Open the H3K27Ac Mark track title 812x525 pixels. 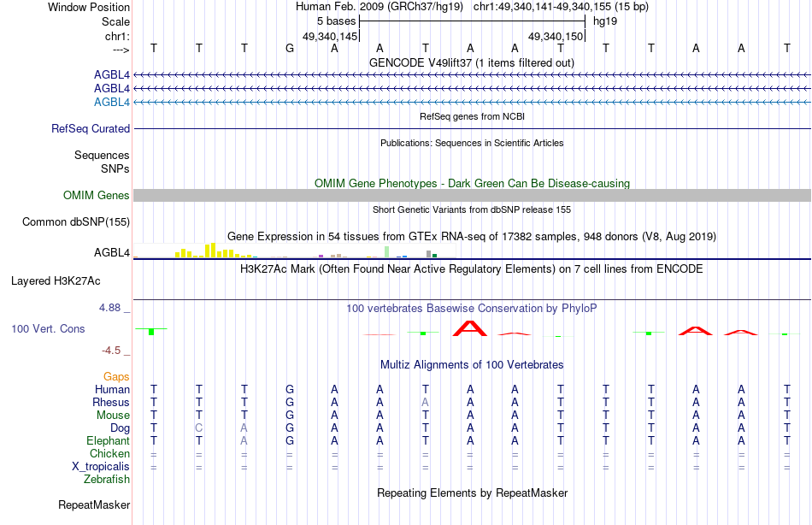click(472, 269)
